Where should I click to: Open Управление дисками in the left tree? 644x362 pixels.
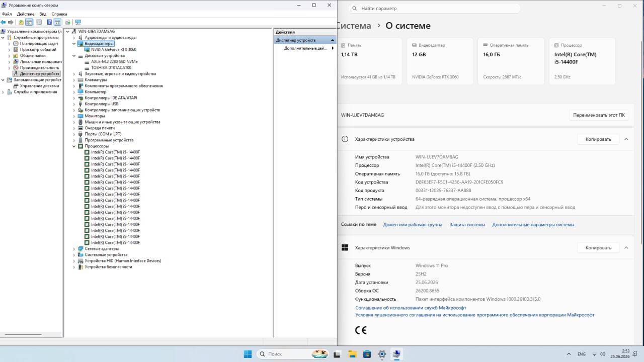(39, 86)
